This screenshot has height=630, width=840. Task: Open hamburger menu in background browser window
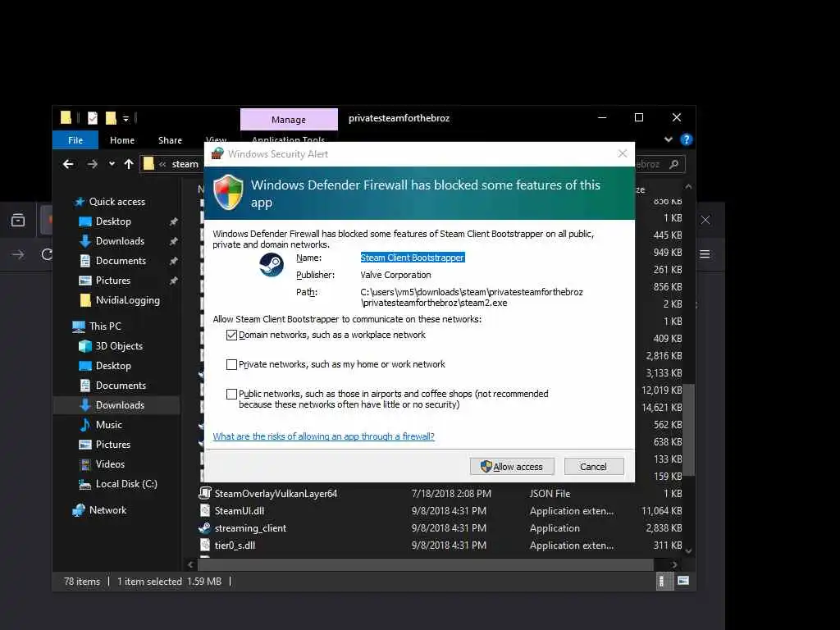click(x=705, y=254)
